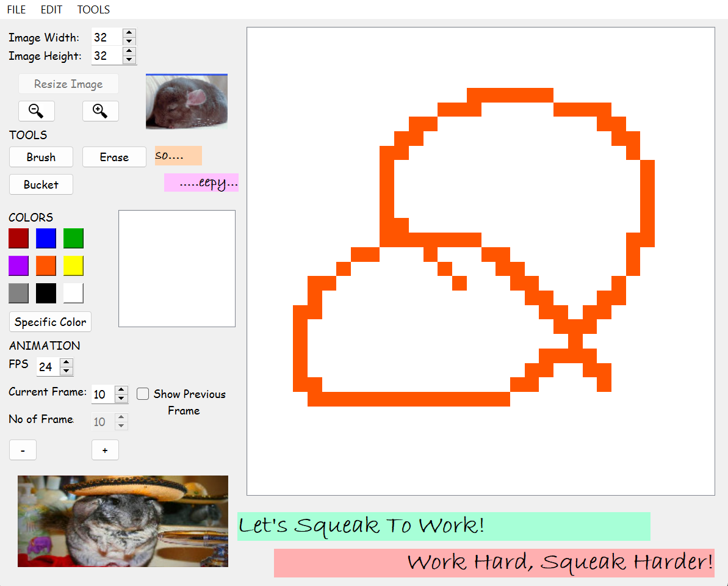Select the Brush tool
The width and height of the screenshot is (728, 586).
[x=41, y=157]
